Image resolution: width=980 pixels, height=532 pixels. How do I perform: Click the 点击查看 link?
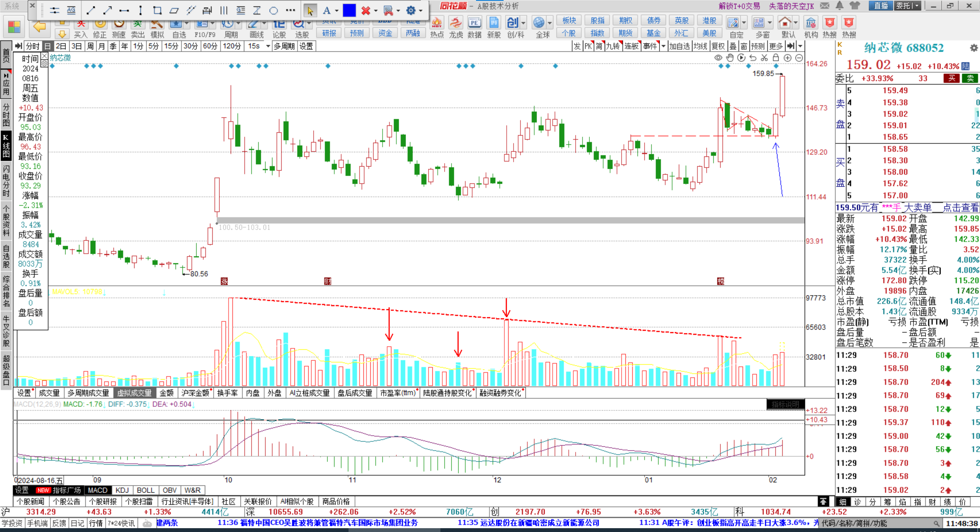[x=960, y=208]
